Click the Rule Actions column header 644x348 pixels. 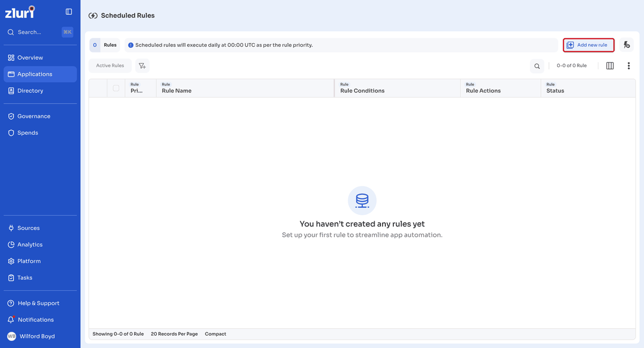500,88
